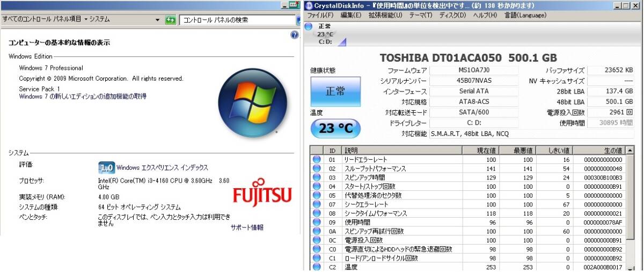The width and height of the screenshot is (644, 272).
Task: Open the ヘルプ(H) menu
Action: coord(485,15)
